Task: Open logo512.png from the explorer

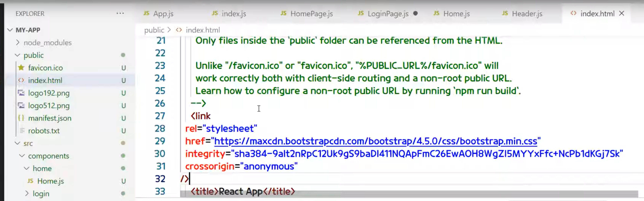Action: click(x=49, y=106)
